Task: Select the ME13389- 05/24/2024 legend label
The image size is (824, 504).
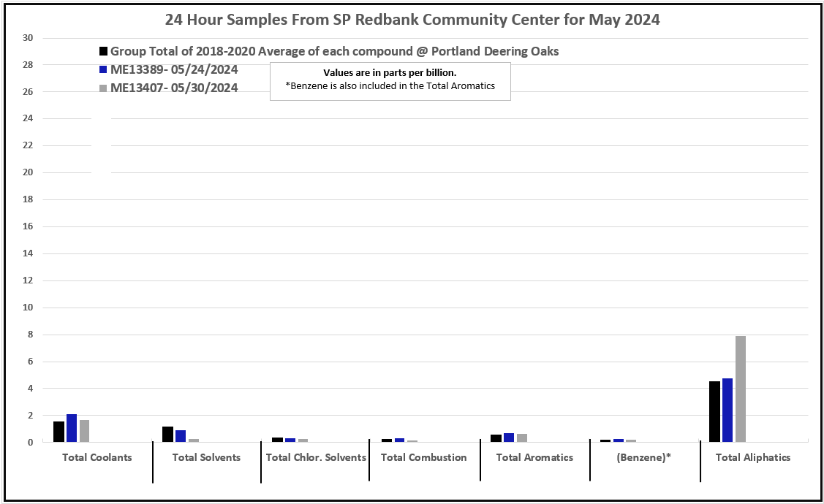Action: click(x=174, y=70)
